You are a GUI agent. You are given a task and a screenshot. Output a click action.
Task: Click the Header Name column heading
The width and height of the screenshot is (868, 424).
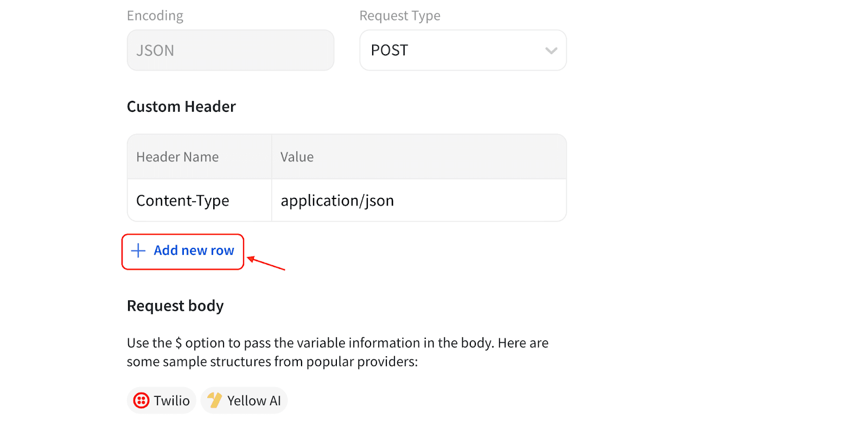click(177, 157)
